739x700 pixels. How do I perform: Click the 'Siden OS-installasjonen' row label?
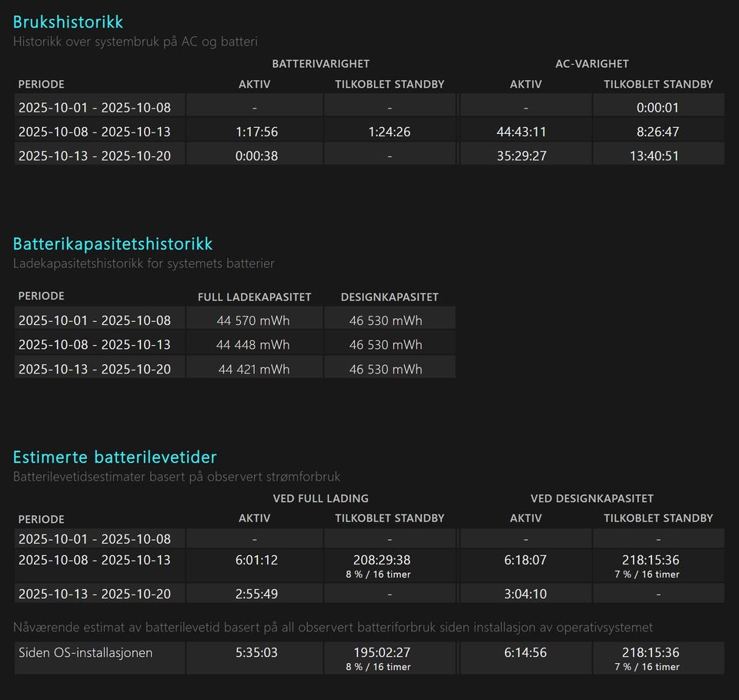click(x=85, y=653)
